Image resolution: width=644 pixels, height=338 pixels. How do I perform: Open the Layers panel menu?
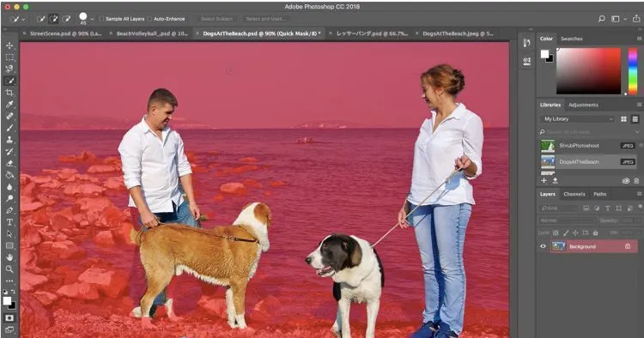[639, 194]
